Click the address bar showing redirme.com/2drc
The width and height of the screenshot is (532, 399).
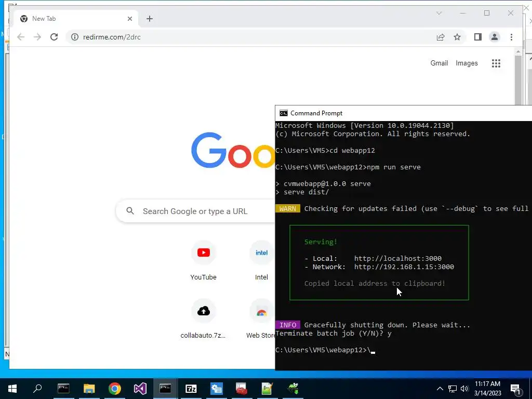pos(250,37)
